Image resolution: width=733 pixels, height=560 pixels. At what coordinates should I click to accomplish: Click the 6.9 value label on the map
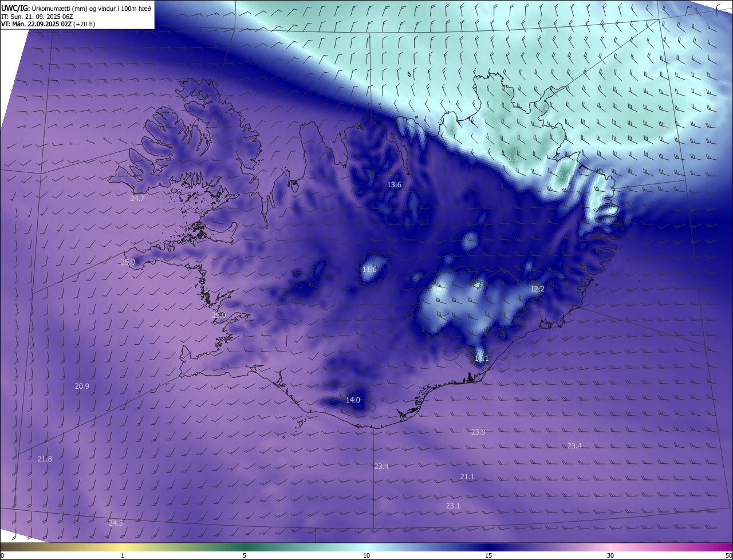point(513,158)
